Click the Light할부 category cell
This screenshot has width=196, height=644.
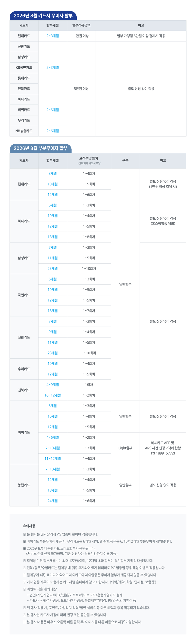[x=125, y=448]
